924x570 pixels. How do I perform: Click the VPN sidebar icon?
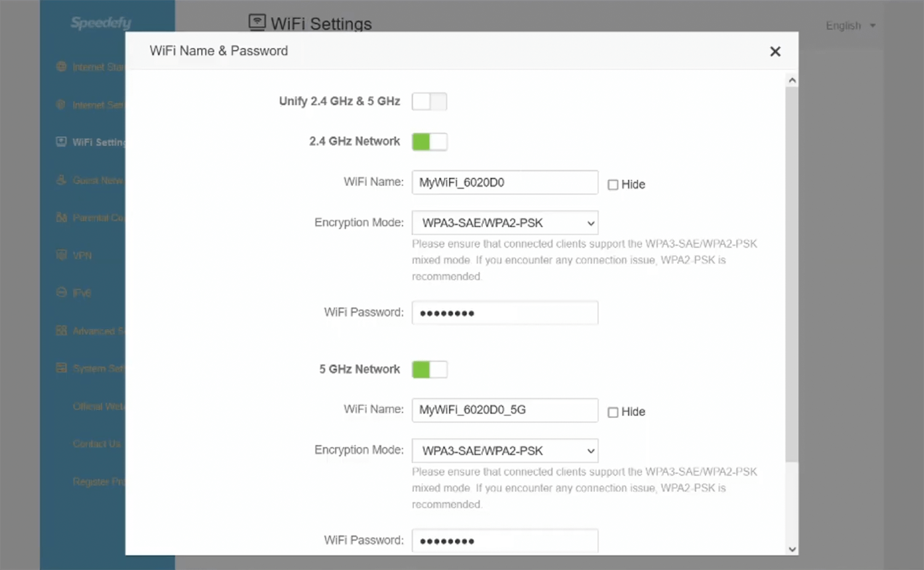pos(61,255)
